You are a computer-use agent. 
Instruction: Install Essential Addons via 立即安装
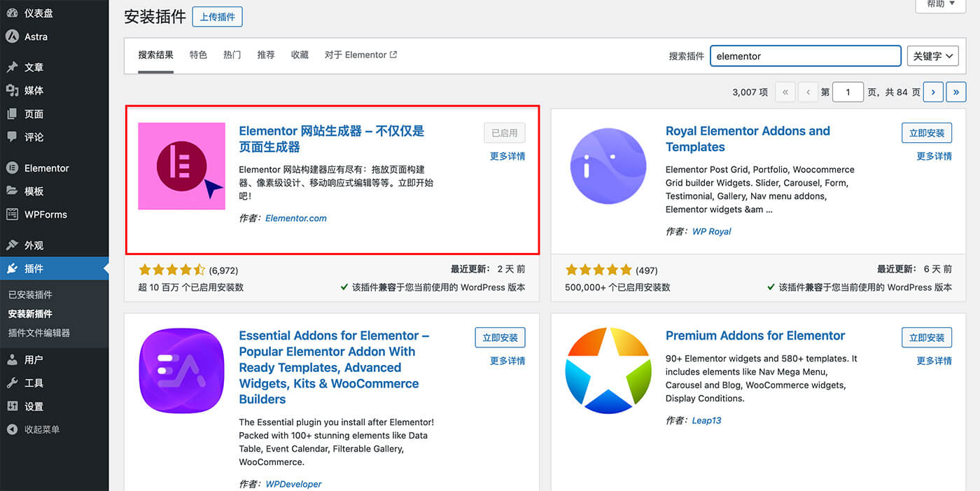click(x=500, y=337)
